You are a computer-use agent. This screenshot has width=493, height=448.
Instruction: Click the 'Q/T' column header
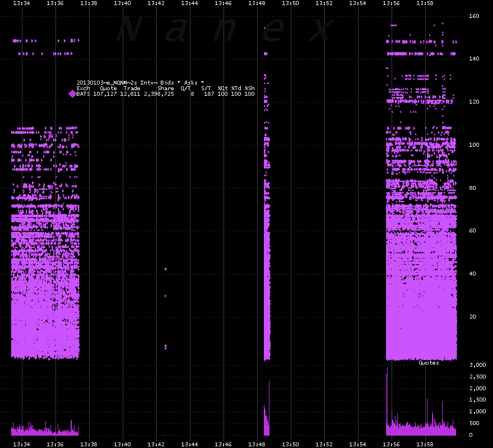[185, 88]
